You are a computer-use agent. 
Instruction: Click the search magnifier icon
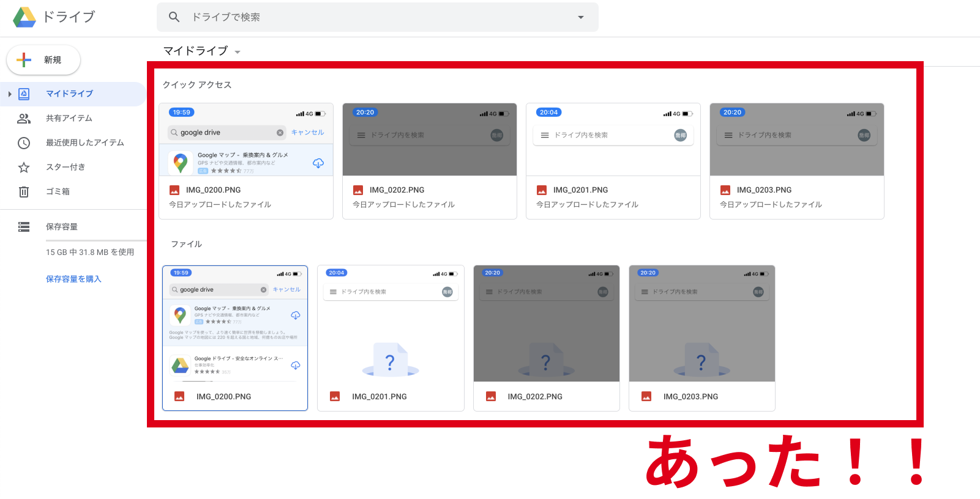[174, 17]
